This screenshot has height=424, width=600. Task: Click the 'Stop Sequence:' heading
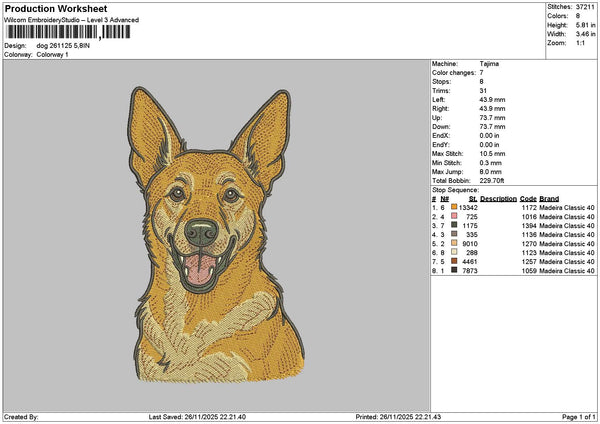tap(455, 190)
